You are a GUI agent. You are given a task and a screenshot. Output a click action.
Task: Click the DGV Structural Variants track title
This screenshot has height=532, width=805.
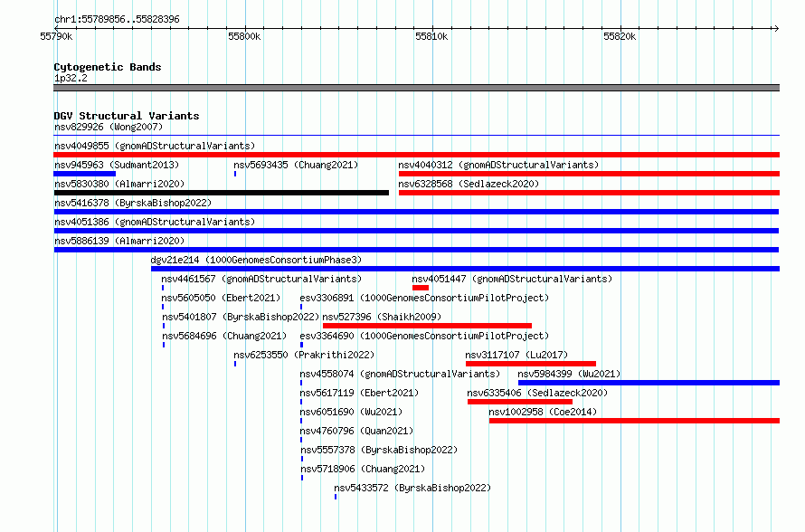127,116
